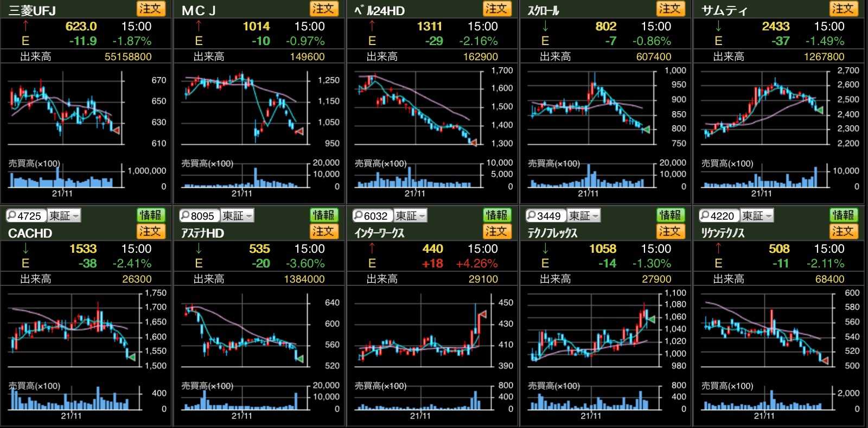This screenshot has width=868, height=428.
Task: Click the 注文 order button for MCJ
Action: click(323, 9)
